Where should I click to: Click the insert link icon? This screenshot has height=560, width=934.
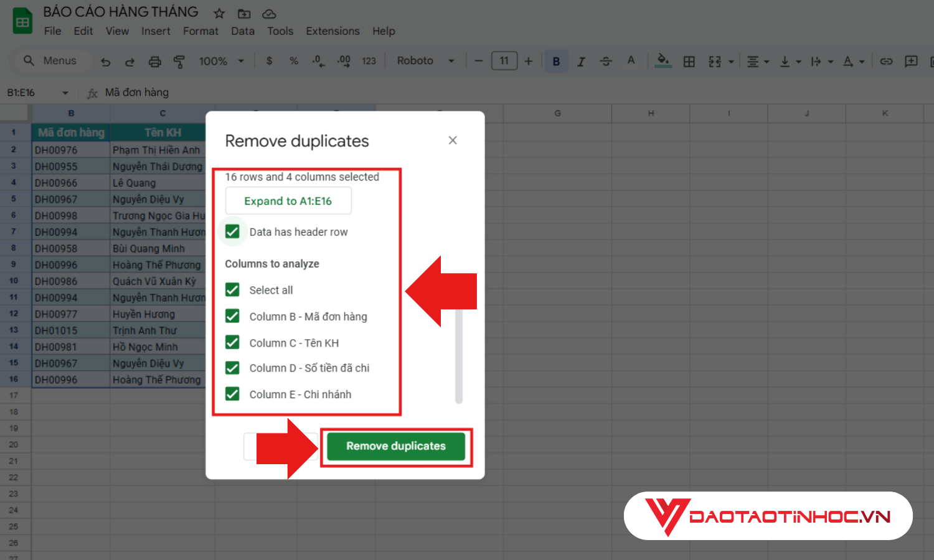pyautogui.click(x=886, y=62)
